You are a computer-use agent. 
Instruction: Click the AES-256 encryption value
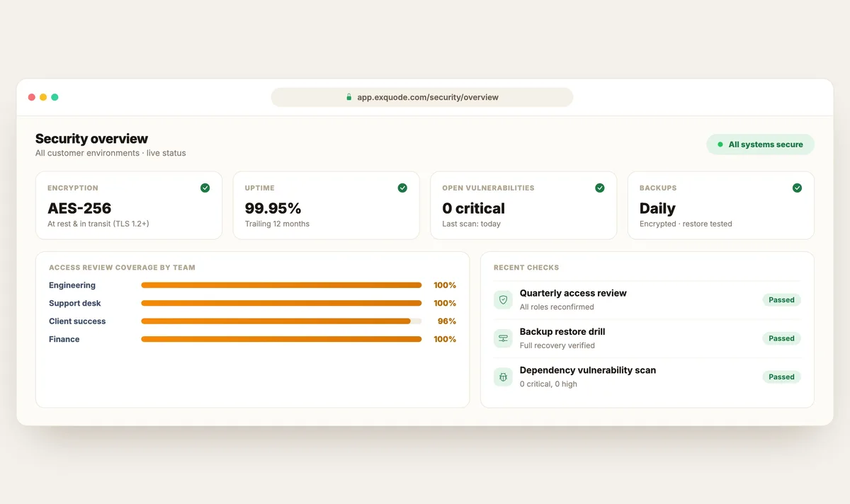(x=79, y=208)
